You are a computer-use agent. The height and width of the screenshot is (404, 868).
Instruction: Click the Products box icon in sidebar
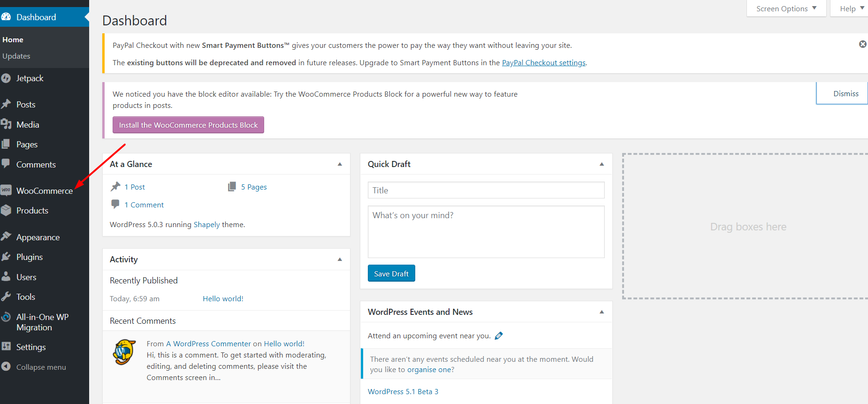[6, 210]
